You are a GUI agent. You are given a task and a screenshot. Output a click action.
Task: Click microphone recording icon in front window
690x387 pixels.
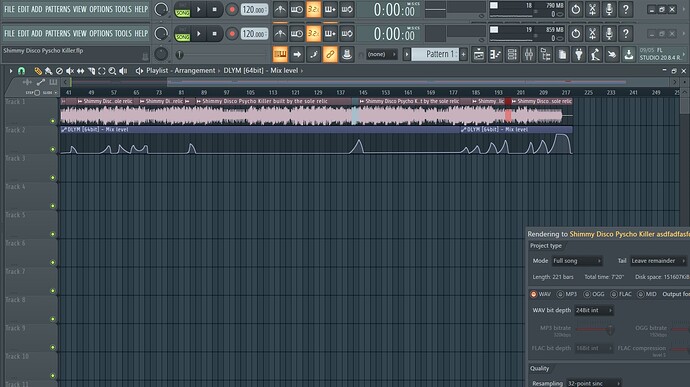pos(609,33)
